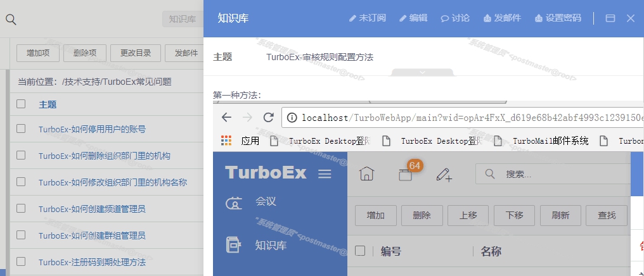Check the select-all box beside 编号
This screenshot has width=644, height=276.
(360, 251)
